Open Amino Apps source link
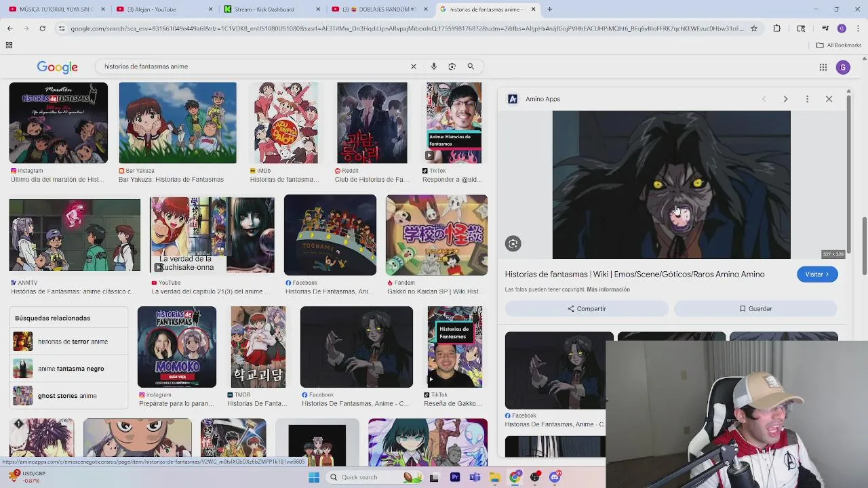The width and height of the screenshot is (868, 488). tap(534, 99)
